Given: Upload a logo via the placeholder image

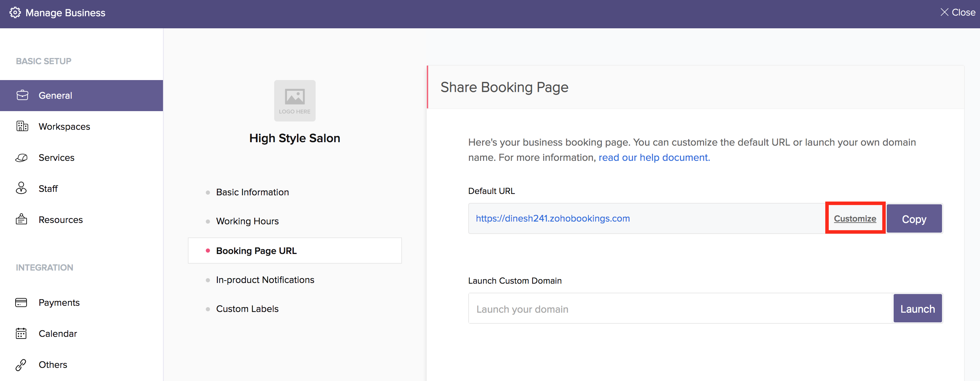Looking at the screenshot, I should point(295,100).
